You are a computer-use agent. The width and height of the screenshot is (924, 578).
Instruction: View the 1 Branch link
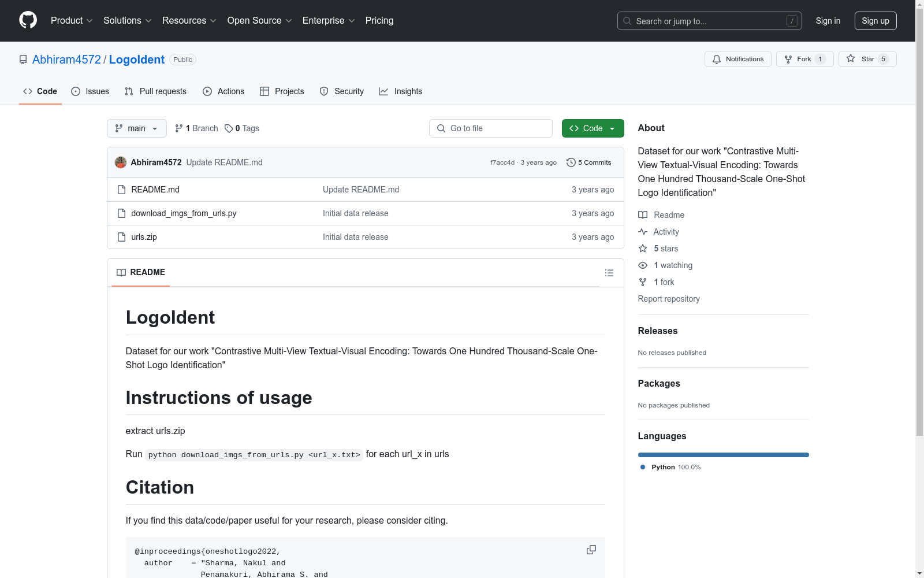click(196, 128)
